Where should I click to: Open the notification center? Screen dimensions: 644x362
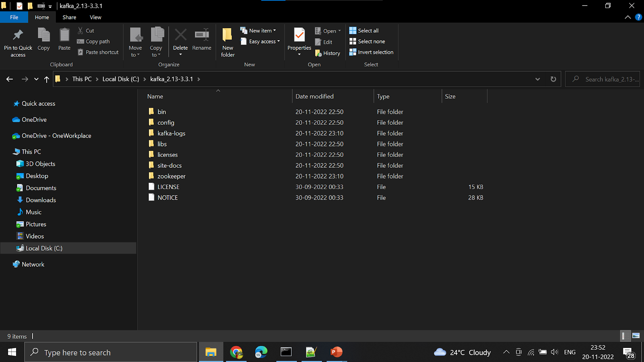click(x=629, y=353)
